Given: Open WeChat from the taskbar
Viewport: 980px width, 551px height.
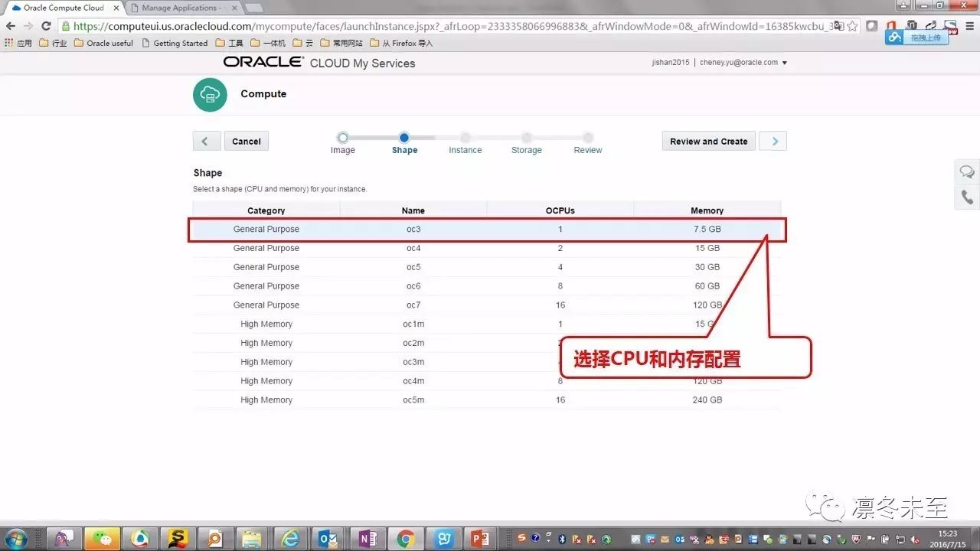Looking at the screenshot, I should point(103,539).
